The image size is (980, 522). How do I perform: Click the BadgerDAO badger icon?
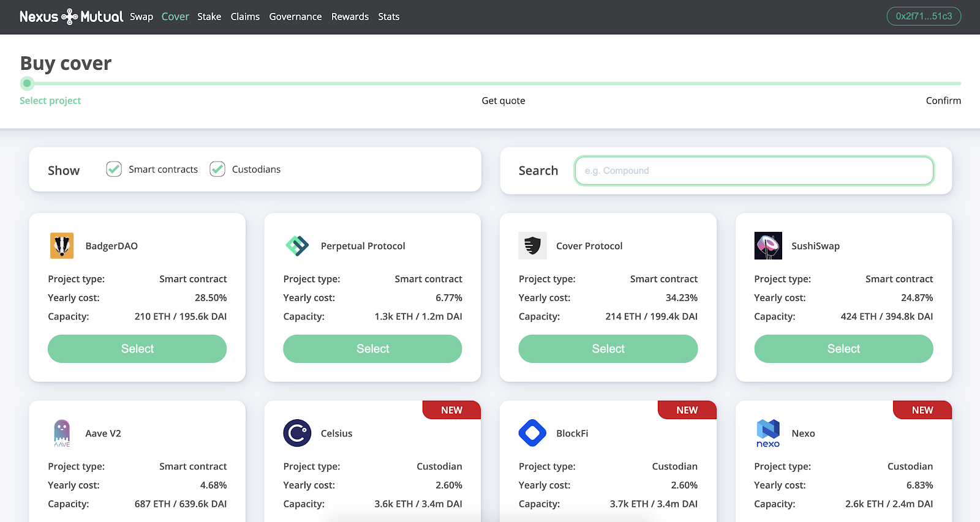pyautogui.click(x=62, y=245)
